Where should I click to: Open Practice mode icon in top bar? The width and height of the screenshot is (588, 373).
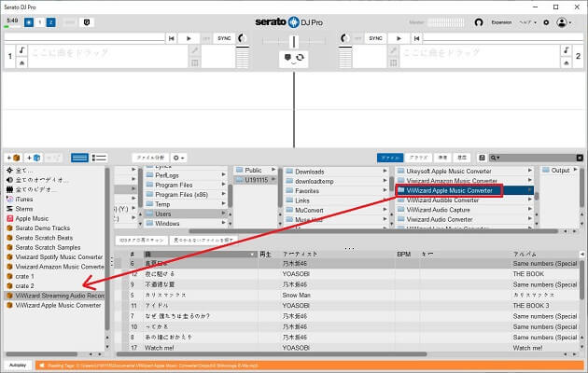tap(87, 22)
